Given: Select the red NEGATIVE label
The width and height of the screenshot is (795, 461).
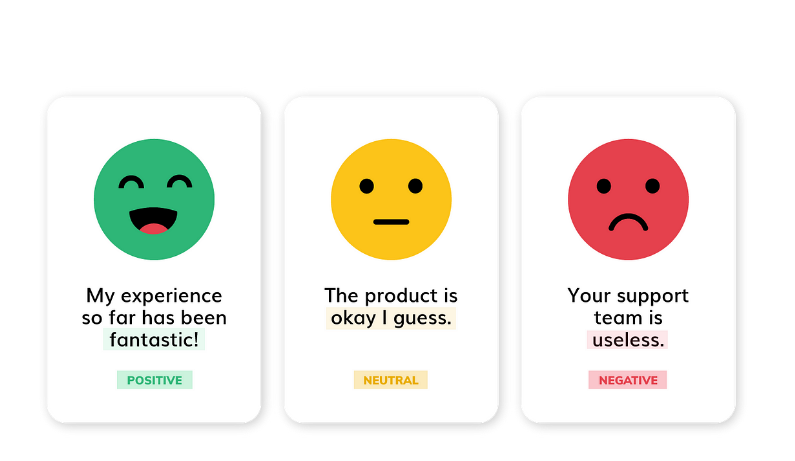Looking at the screenshot, I should tap(628, 380).
